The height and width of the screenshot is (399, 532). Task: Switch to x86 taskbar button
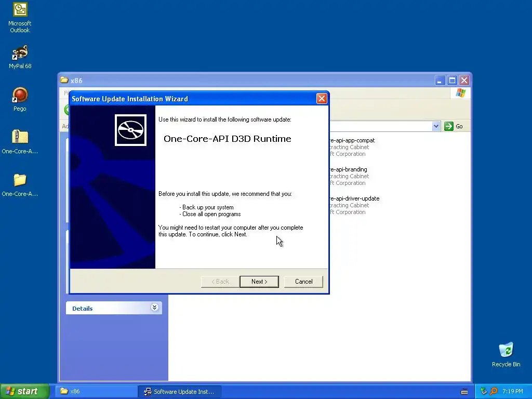click(96, 391)
